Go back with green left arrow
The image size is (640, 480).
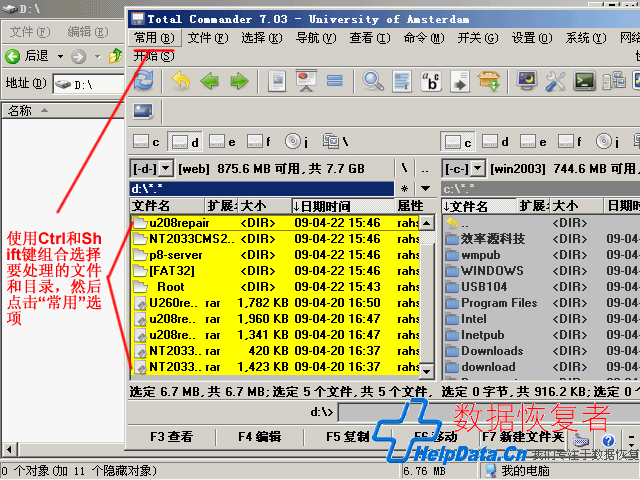209,81
